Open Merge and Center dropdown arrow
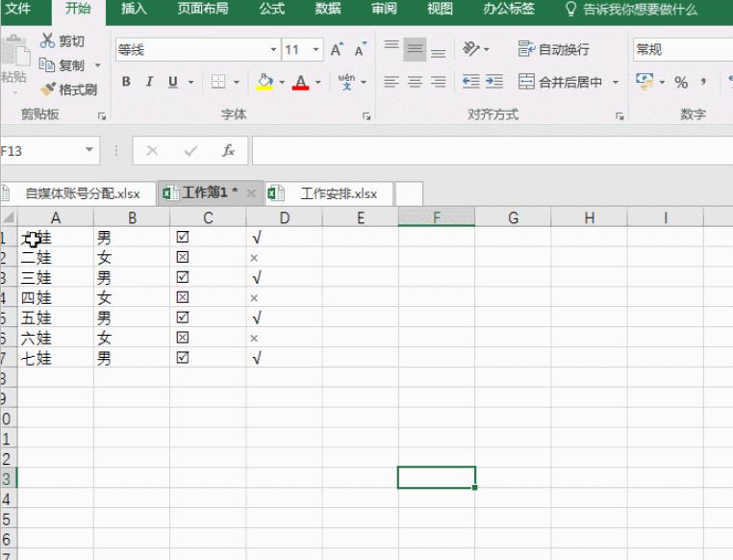 tap(616, 82)
